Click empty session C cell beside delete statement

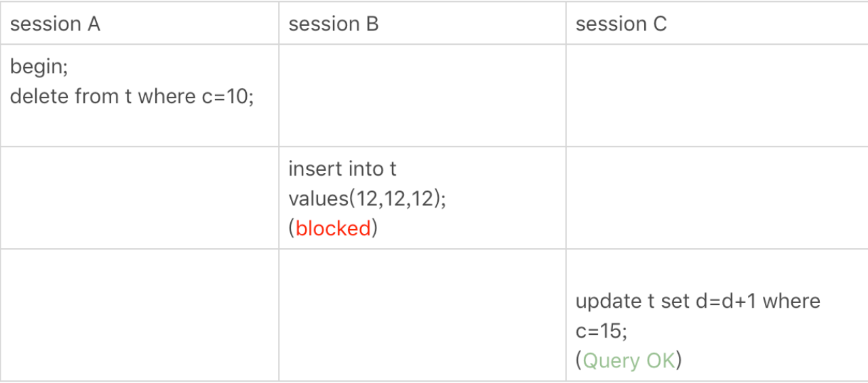click(716, 96)
